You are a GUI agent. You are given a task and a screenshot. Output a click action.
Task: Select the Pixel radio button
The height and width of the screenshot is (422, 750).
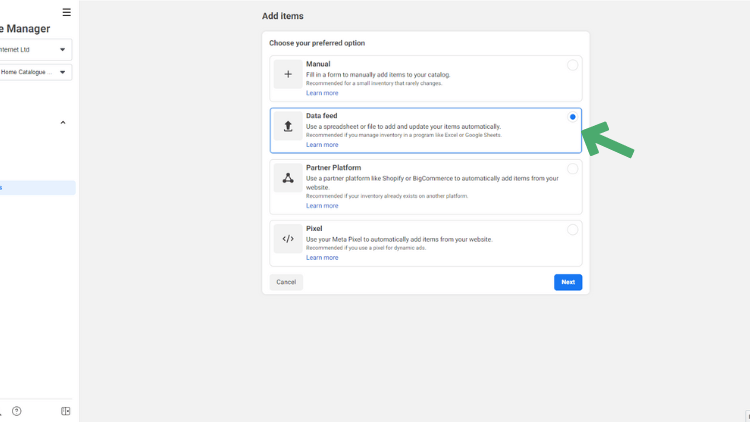point(572,230)
